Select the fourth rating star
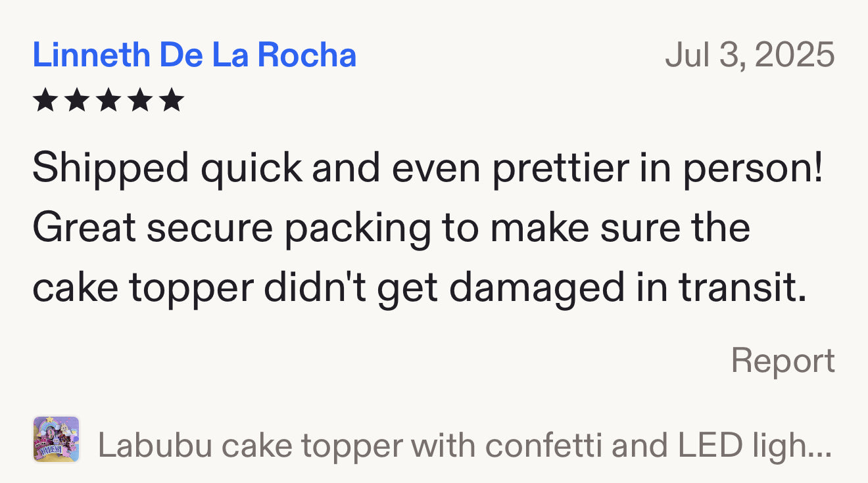 140,101
